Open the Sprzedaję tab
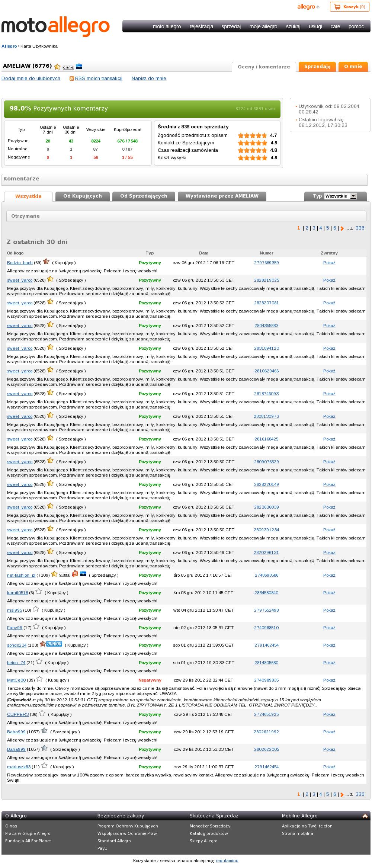The image size is (372, 868). click(x=317, y=67)
